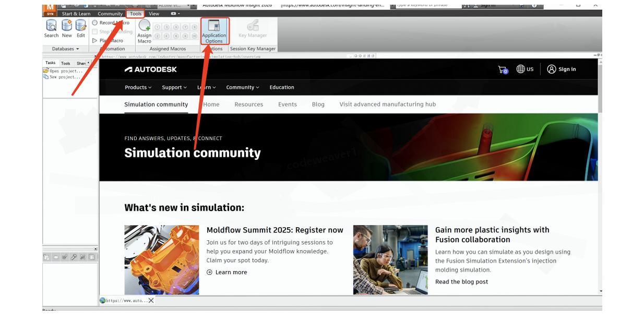Open the Events link
This screenshot has height=316, width=644.
click(288, 104)
